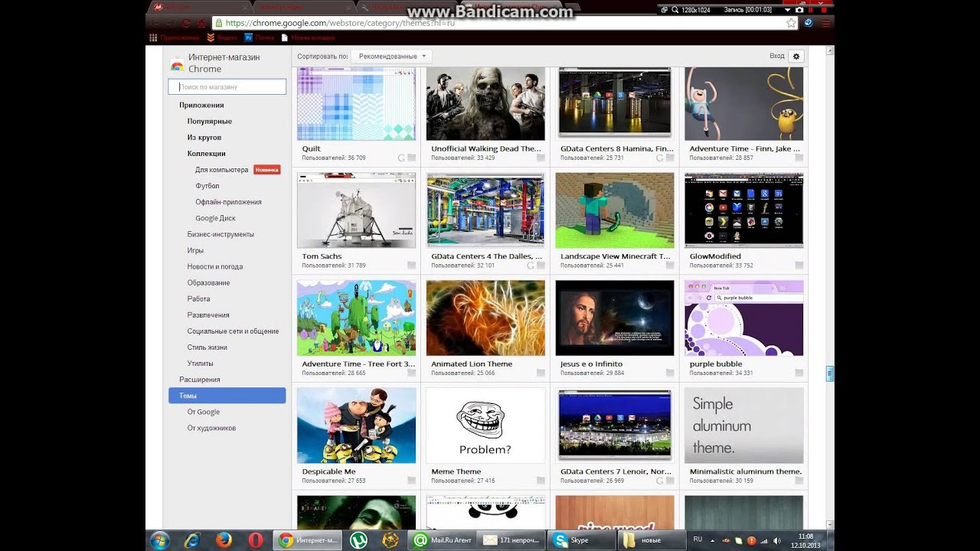Screen dimensions: 980x551
Task: Open Skype from the taskbar
Action: click(x=582, y=540)
